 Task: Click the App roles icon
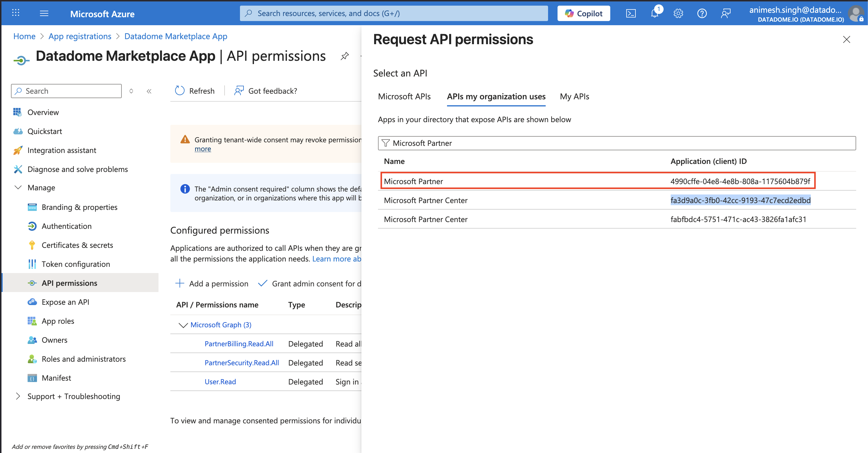(x=32, y=321)
